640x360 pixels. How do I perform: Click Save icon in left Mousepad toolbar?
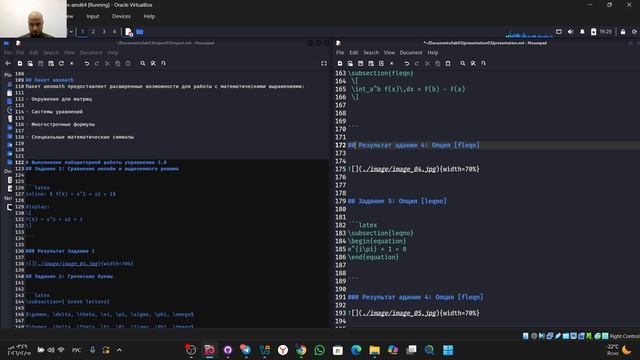click(40, 63)
